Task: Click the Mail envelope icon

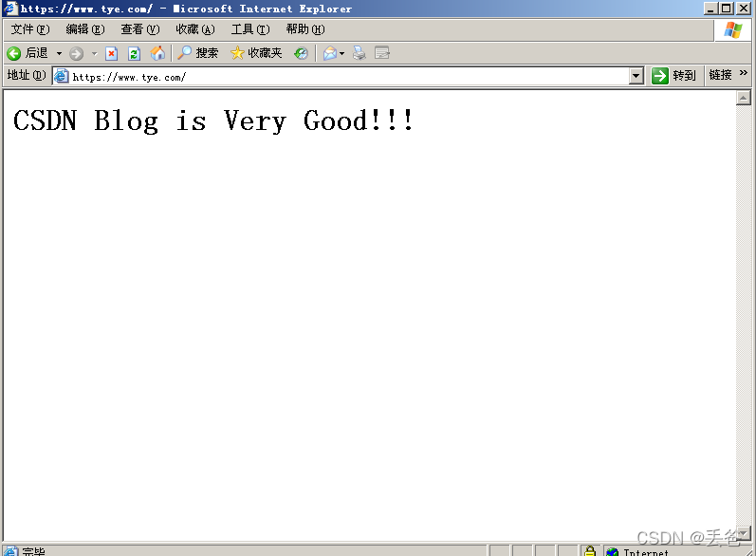Action: (x=330, y=53)
